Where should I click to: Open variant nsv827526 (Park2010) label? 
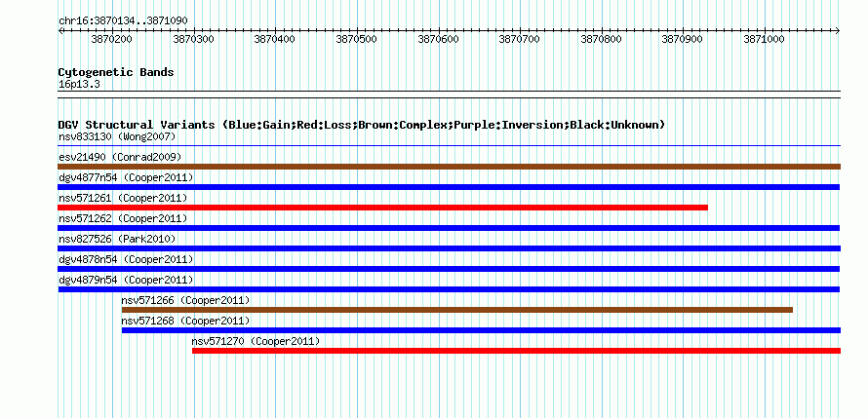117,239
